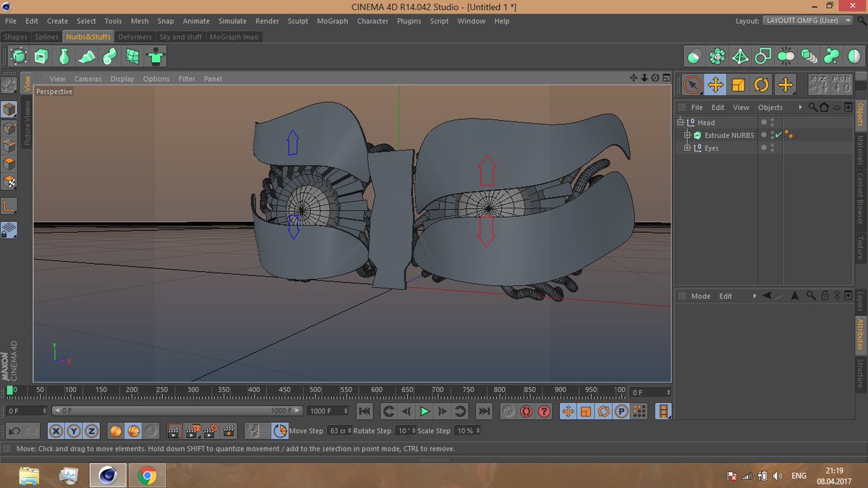Open the Layout dropdown menu
The height and width of the screenshot is (488, 868).
[x=809, y=21]
